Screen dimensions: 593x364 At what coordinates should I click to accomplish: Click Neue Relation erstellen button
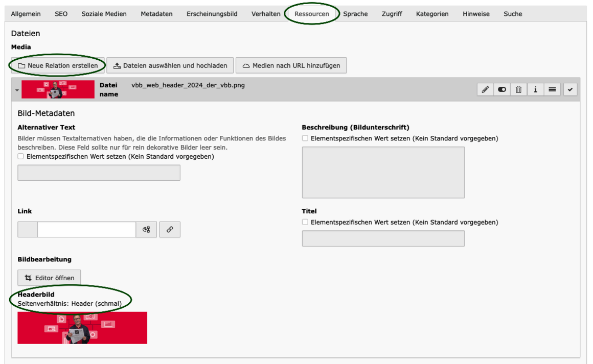[58, 65]
